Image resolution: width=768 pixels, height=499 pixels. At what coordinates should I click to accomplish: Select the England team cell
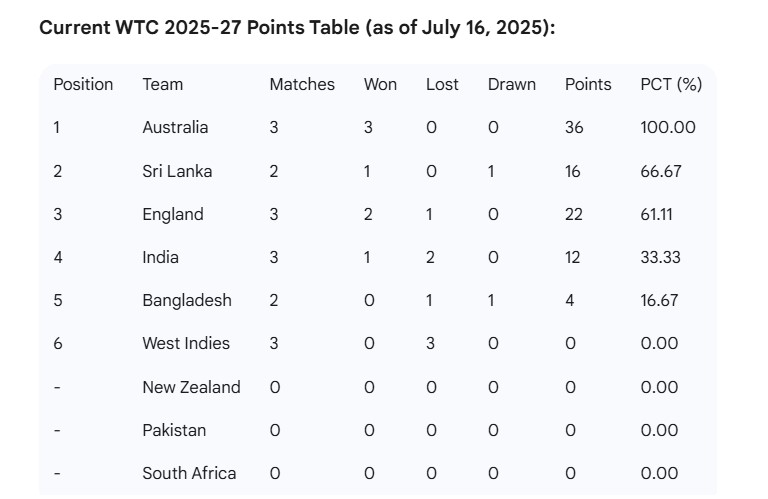click(x=173, y=214)
